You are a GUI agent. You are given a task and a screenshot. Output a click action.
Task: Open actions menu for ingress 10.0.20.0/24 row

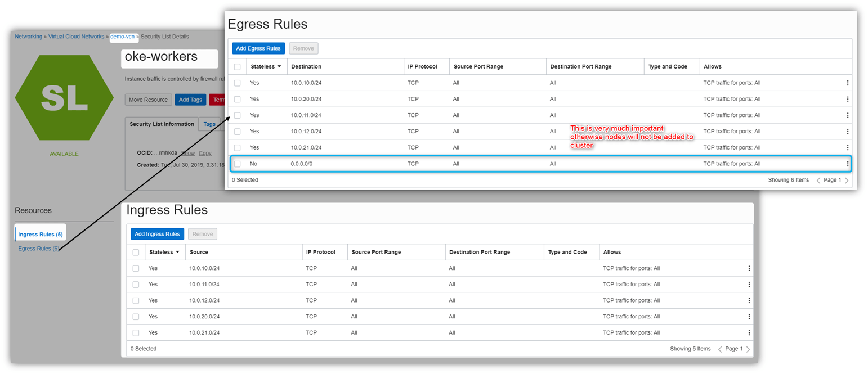pos(749,317)
